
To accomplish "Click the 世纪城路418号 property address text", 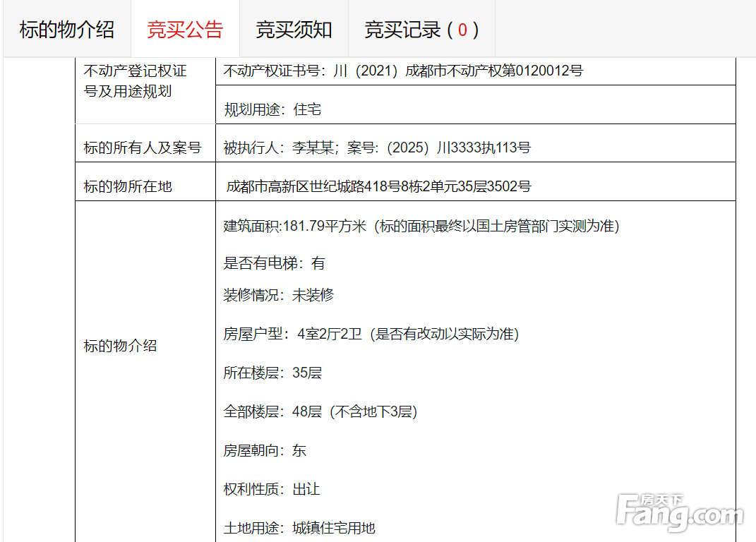I will [x=378, y=187].
